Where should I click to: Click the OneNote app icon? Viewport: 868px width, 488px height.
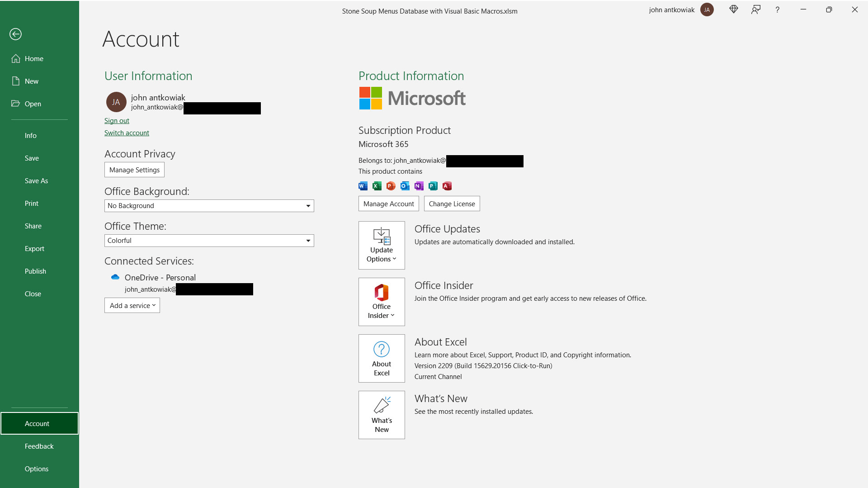[x=419, y=186]
